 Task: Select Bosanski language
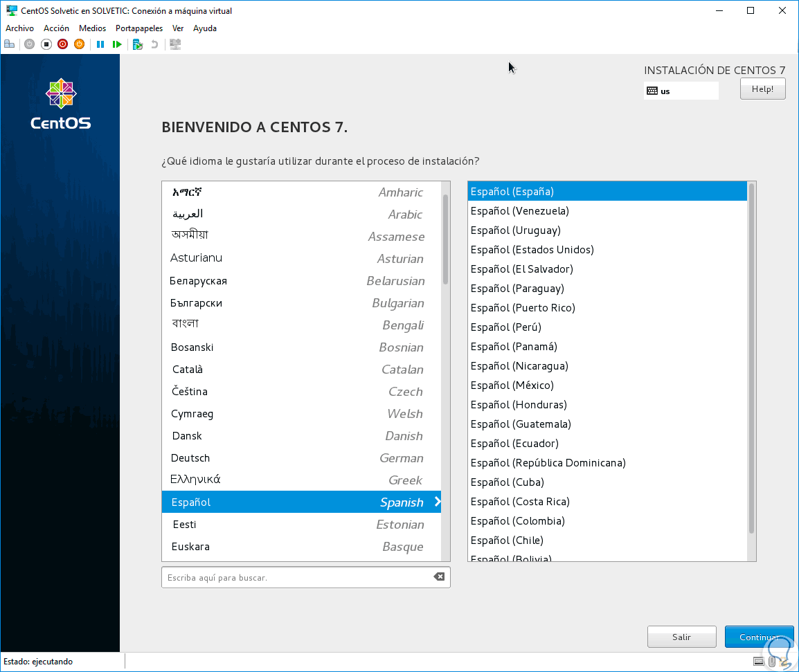pyautogui.click(x=301, y=347)
